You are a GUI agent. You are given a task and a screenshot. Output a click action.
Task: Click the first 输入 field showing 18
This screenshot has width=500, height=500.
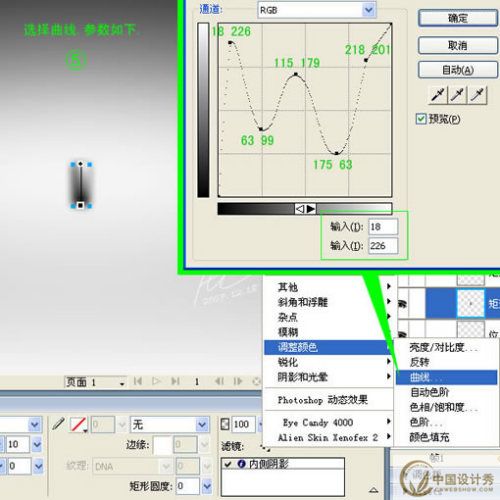pos(383,227)
